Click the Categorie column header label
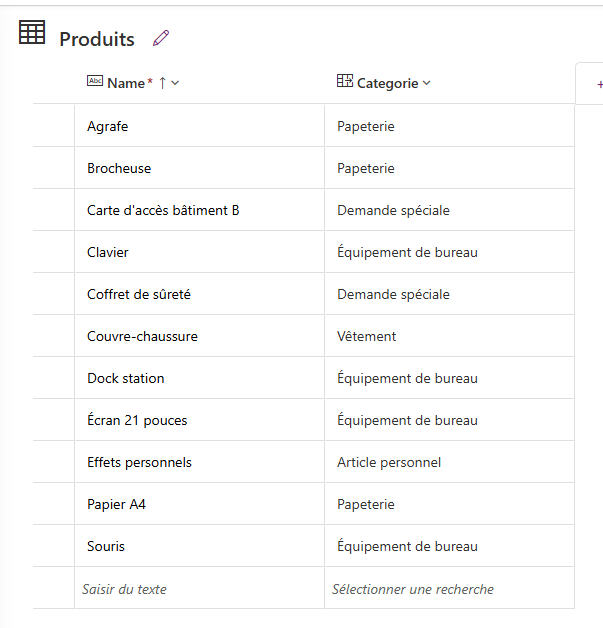603x628 pixels. tap(387, 83)
